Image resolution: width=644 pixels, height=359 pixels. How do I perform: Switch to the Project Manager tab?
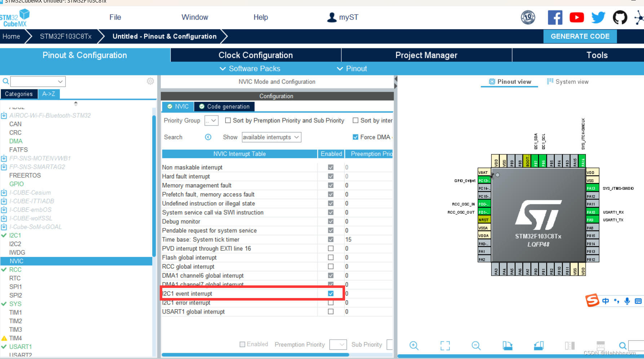point(426,55)
